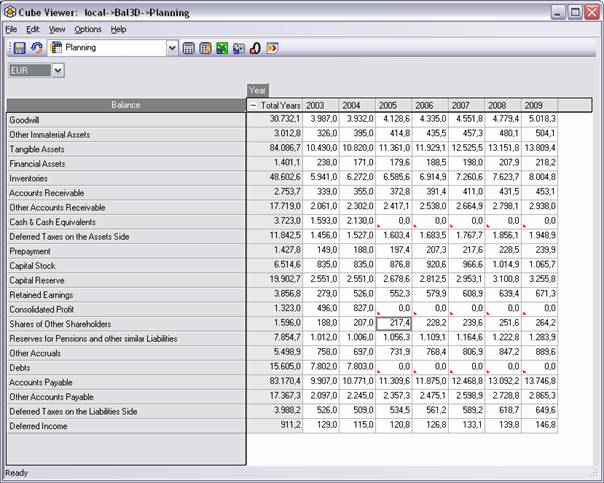This screenshot has width=604, height=483.
Task: Open the EUR currency dropdown
Action: click(x=57, y=70)
